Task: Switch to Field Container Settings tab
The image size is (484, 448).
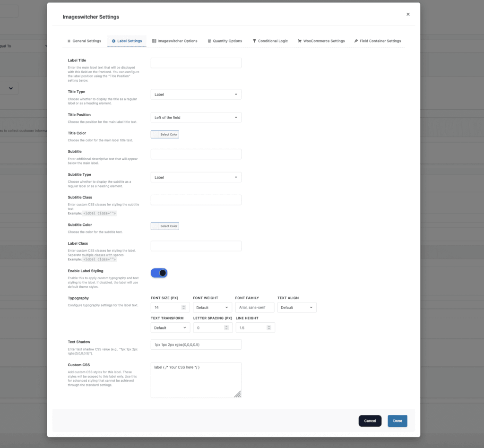Action: point(378,41)
